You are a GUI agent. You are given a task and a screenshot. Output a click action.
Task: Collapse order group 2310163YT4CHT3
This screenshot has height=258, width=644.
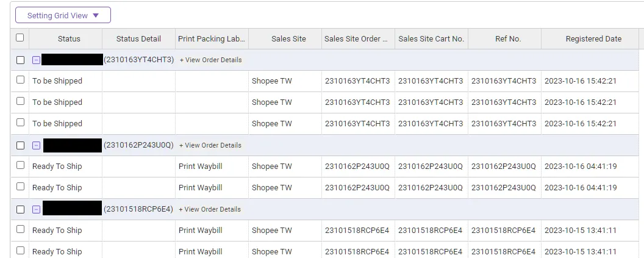(36, 60)
